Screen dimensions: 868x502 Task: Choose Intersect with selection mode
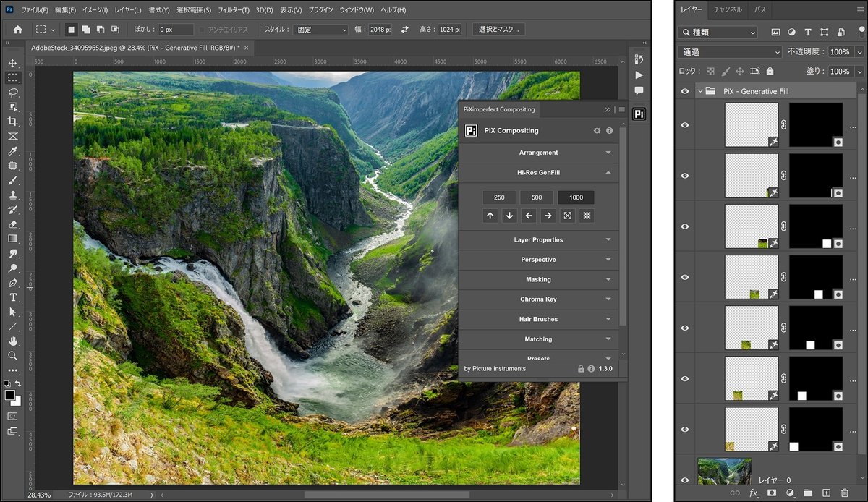click(x=115, y=30)
